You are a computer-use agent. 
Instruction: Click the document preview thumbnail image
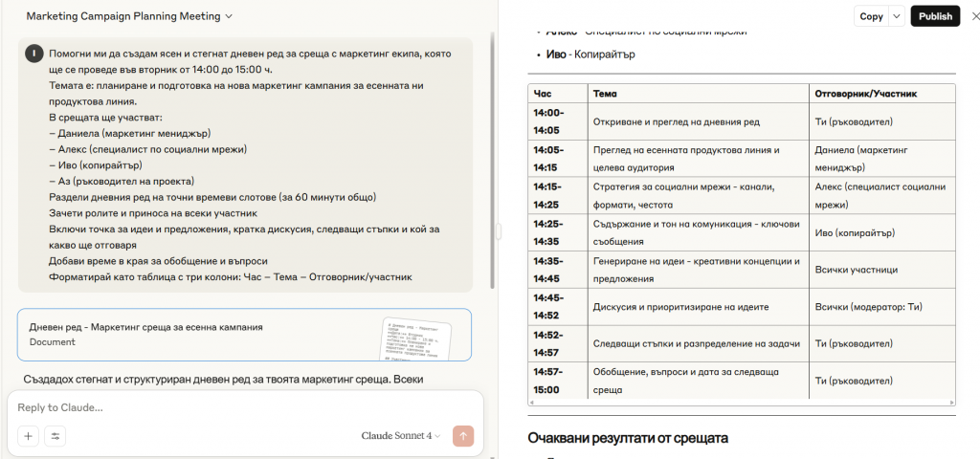[x=415, y=339]
